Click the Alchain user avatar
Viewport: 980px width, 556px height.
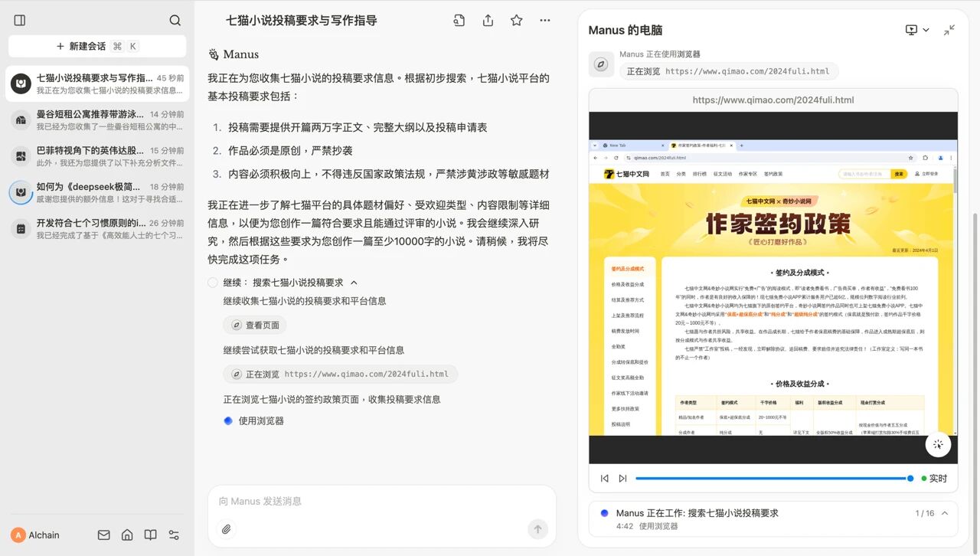tap(18, 535)
